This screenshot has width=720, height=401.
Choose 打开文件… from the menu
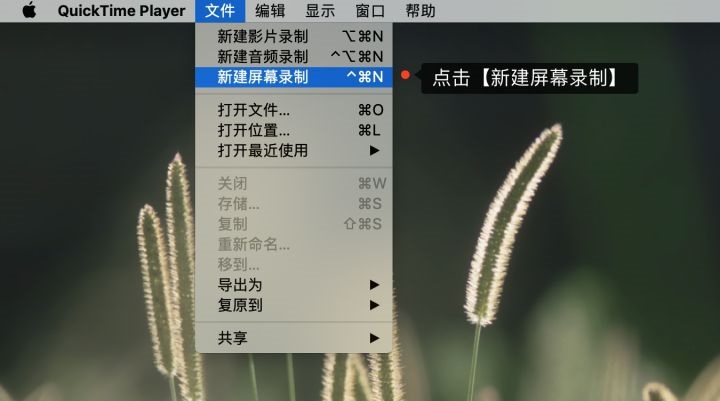point(294,110)
